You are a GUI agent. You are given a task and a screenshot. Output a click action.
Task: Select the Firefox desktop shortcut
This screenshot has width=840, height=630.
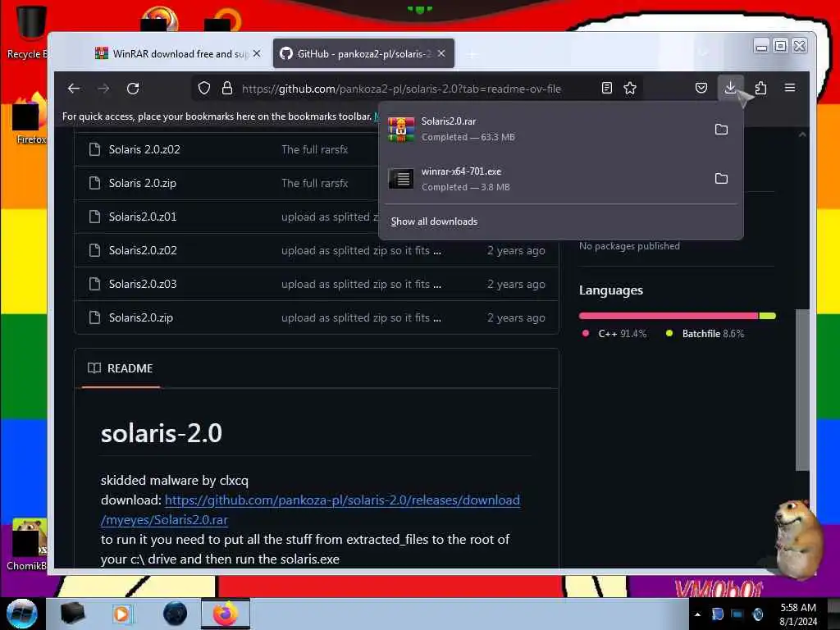pos(30,118)
